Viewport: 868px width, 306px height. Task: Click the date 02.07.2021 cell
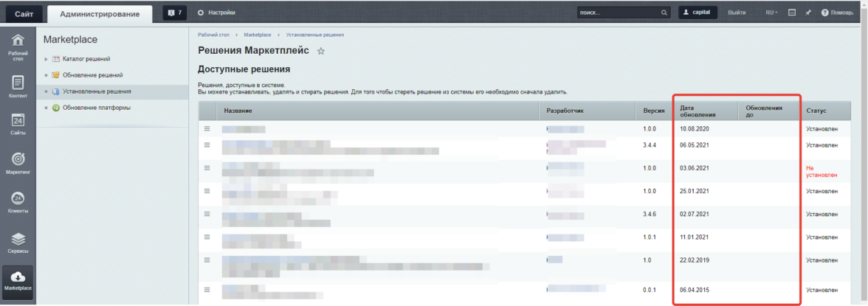[x=695, y=214]
